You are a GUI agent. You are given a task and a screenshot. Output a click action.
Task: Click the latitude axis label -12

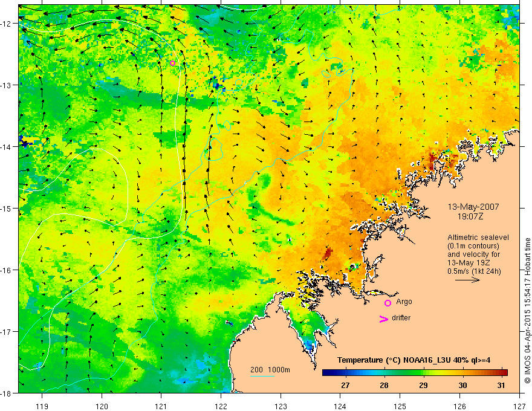[x=6, y=24]
